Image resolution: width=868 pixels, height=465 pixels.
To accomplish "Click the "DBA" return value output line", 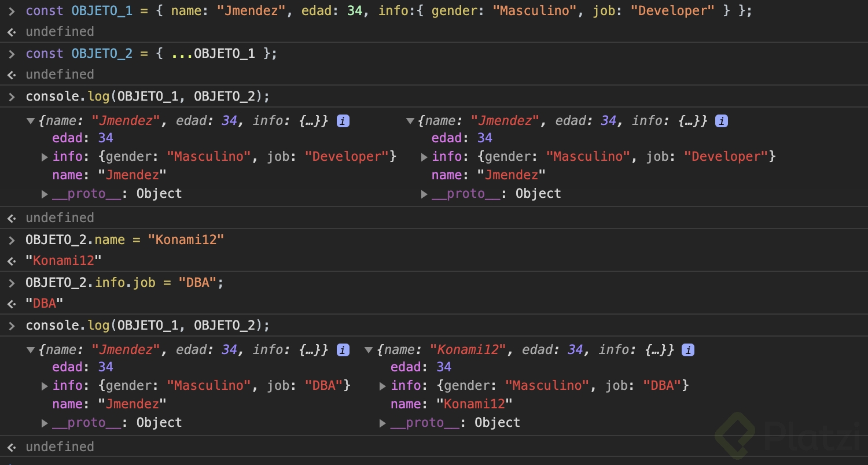I will [44, 303].
